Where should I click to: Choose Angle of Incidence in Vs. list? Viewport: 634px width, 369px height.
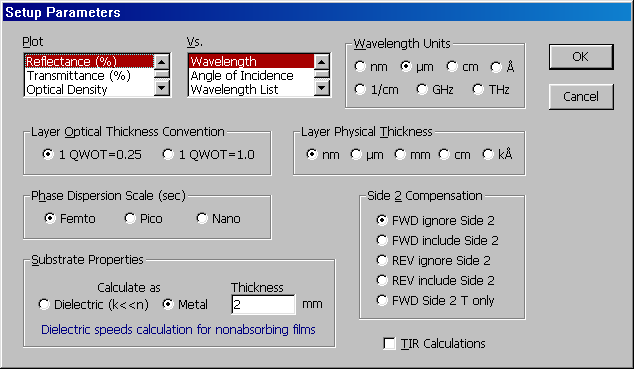(251, 76)
